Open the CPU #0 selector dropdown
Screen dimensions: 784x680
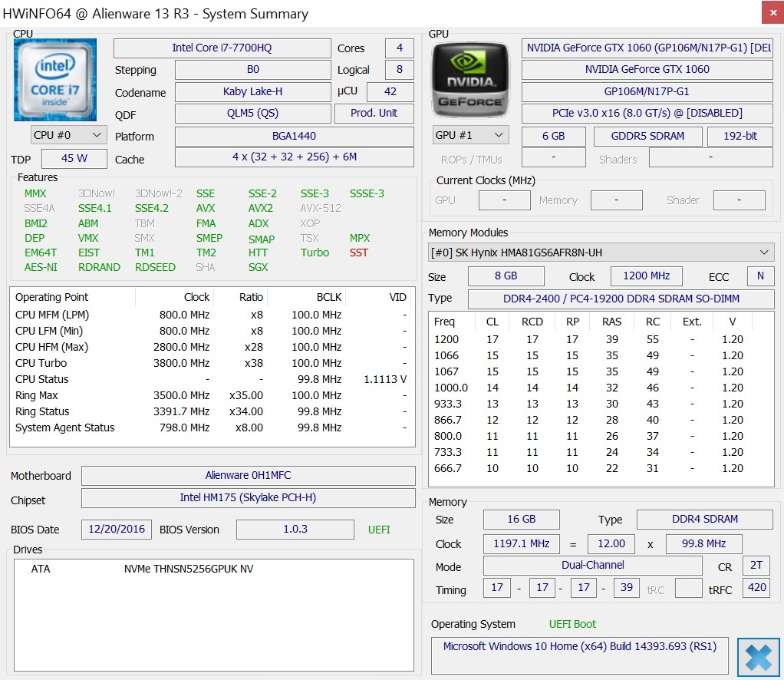(x=68, y=135)
